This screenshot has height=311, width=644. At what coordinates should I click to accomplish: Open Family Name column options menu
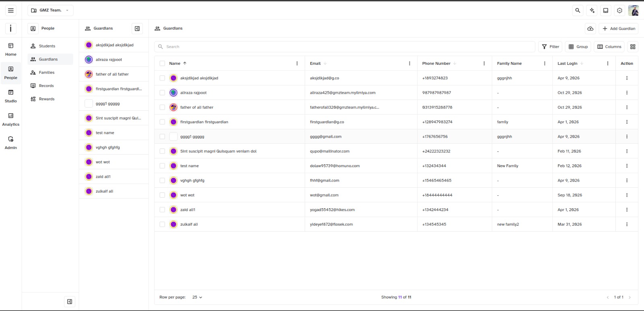(545, 64)
